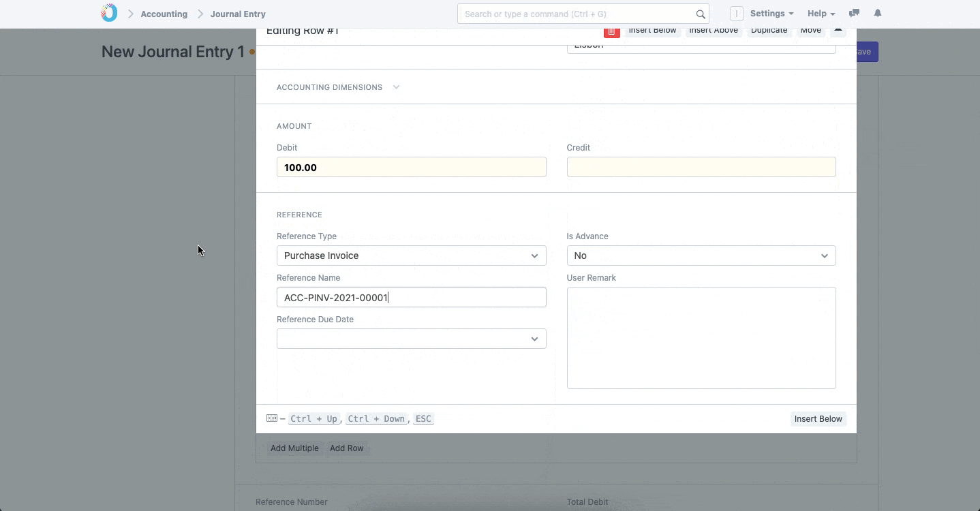Image resolution: width=980 pixels, height=511 pixels.
Task: Open the notifications bell
Action: tap(878, 14)
